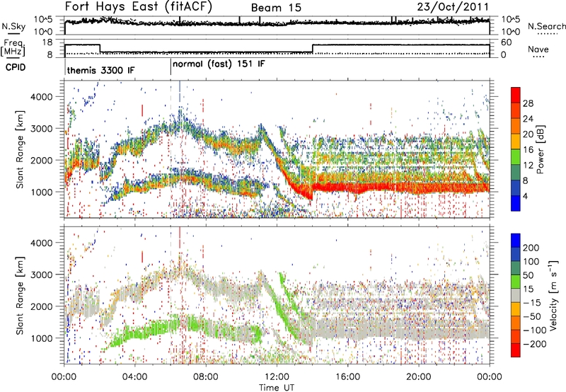The width and height of the screenshot is (566, 392).
Task: Click the 'Freq. [MHz]' axis label
Action: coord(13,47)
